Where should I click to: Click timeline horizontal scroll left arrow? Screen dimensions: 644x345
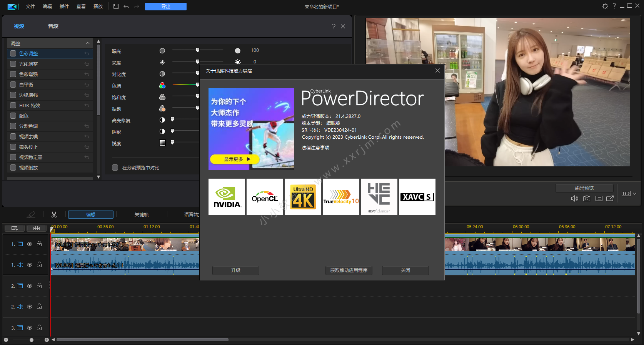click(x=53, y=340)
